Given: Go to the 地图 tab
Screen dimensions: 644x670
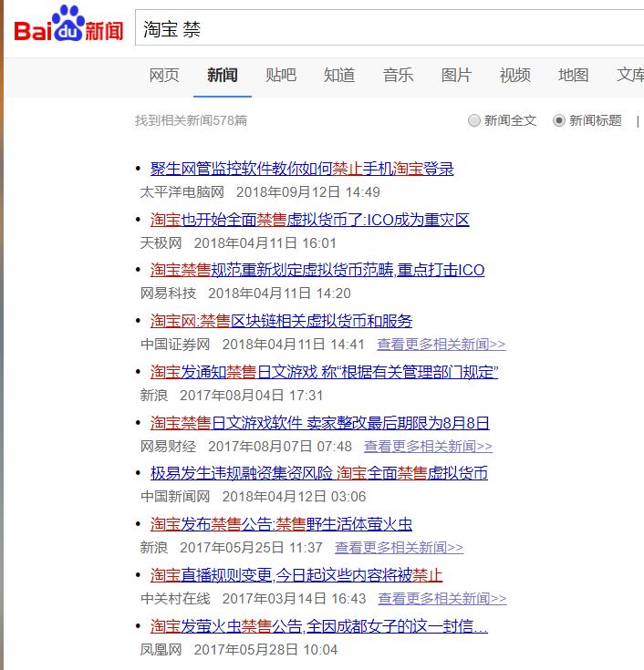Looking at the screenshot, I should point(574,75).
